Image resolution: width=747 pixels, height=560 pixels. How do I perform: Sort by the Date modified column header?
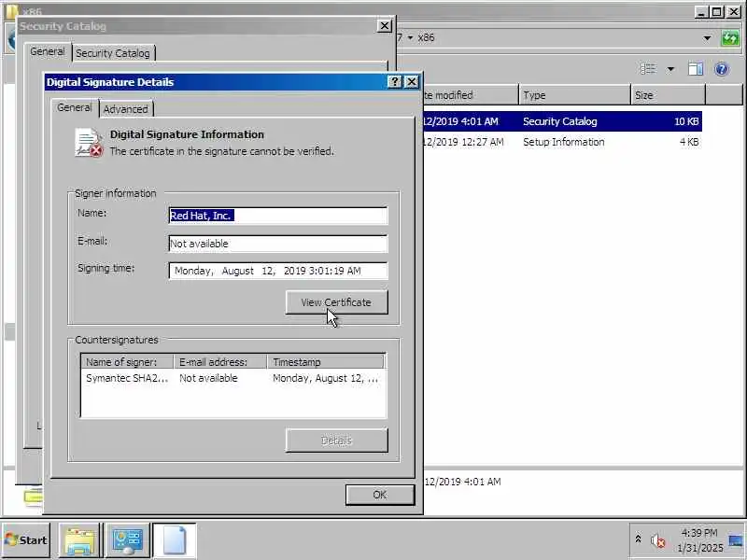471,95
